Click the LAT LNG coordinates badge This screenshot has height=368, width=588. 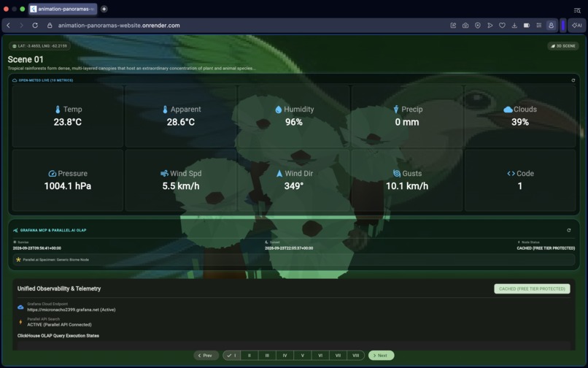tap(39, 46)
